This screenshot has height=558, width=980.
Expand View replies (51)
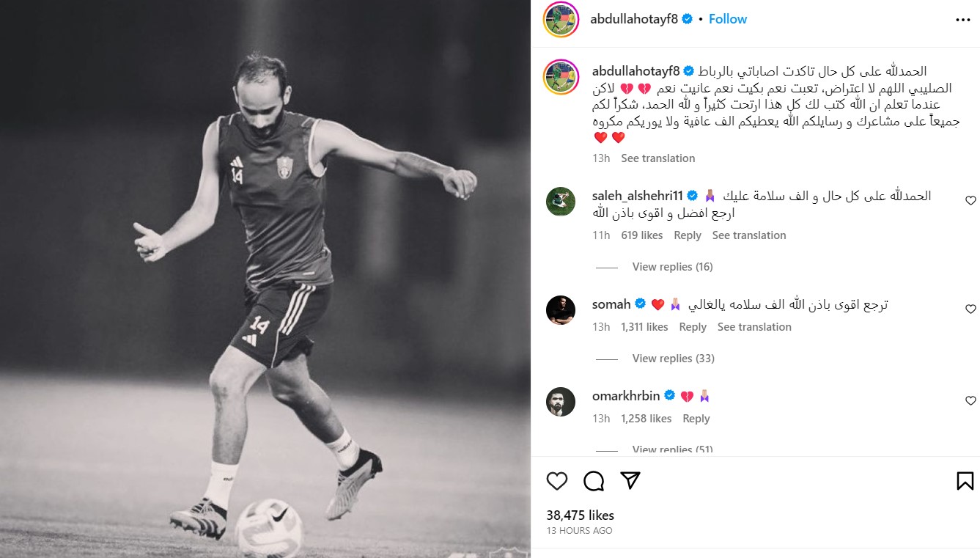pyautogui.click(x=672, y=449)
